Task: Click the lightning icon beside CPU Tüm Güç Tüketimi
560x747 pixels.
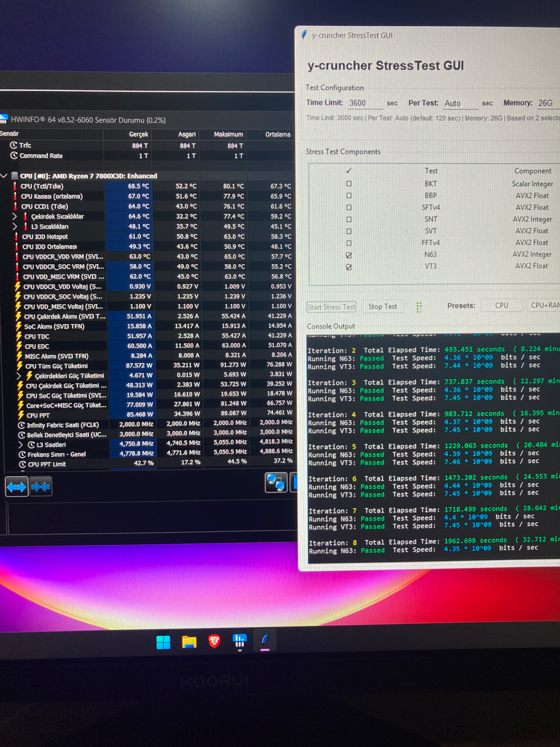Action: (x=20, y=366)
